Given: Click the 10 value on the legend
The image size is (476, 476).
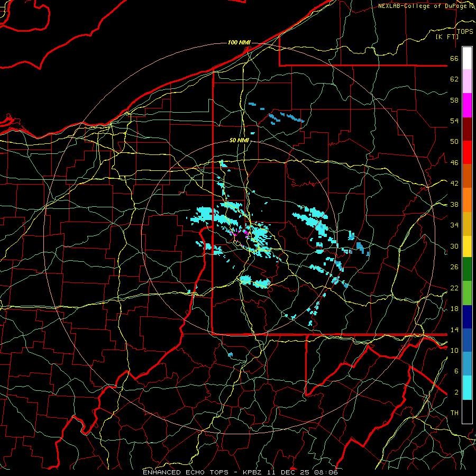Looking at the screenshot, I should click(x=454, y=350).
